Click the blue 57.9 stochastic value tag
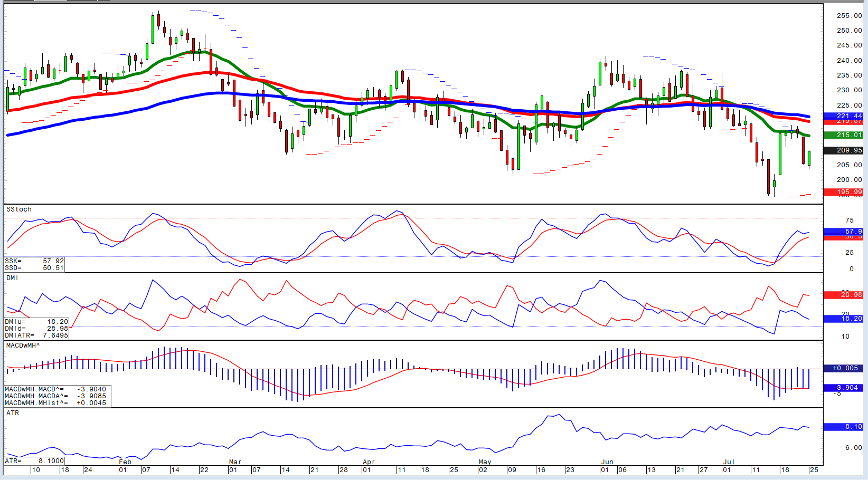Viewport: 868px width, 480px height. coord(843,232)
